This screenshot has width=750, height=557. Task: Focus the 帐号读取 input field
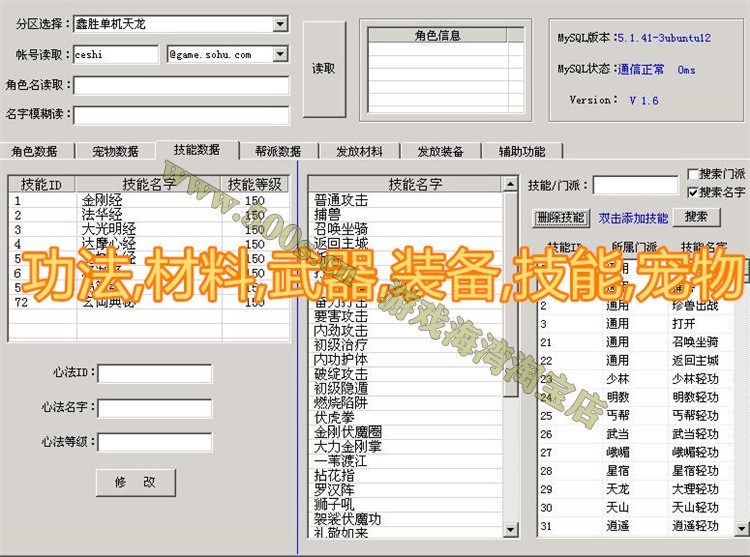click(x=116, y=54)
